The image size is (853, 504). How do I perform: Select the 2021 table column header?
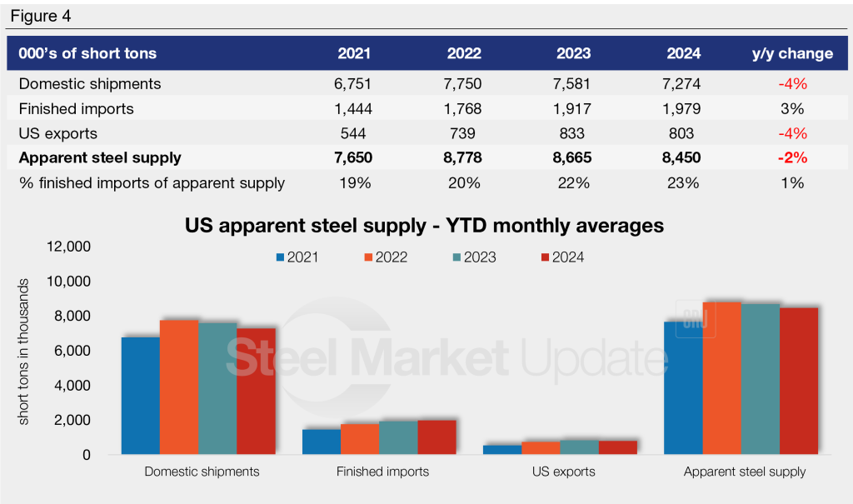[354, 53]
